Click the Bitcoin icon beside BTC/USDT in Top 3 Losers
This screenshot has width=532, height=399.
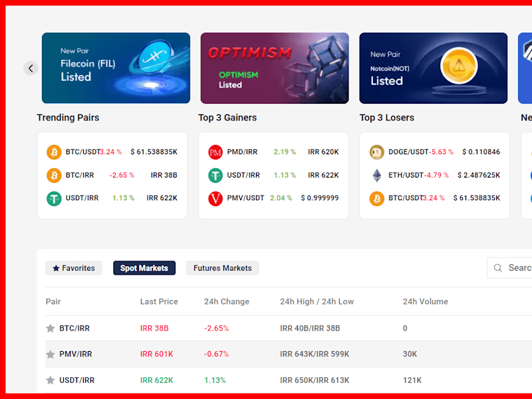click(x=376, y=198)
